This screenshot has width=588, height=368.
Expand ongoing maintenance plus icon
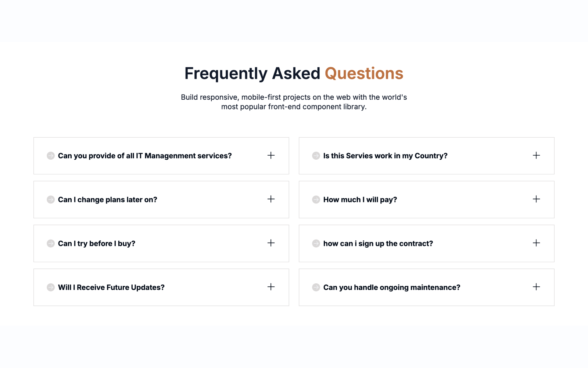pyautogui.click(x=536, y=287)
